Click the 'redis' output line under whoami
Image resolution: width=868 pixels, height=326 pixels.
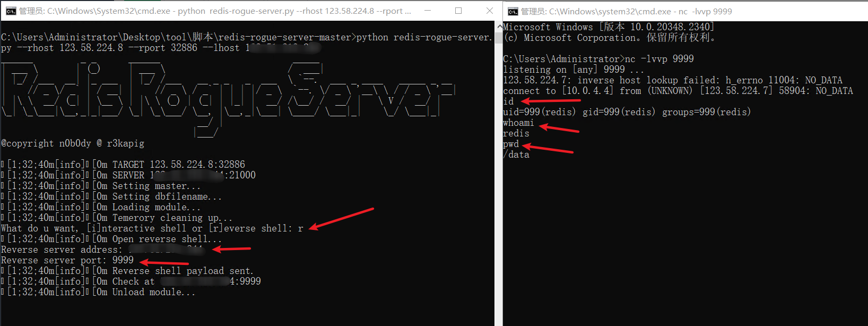(x=516, y=133)
